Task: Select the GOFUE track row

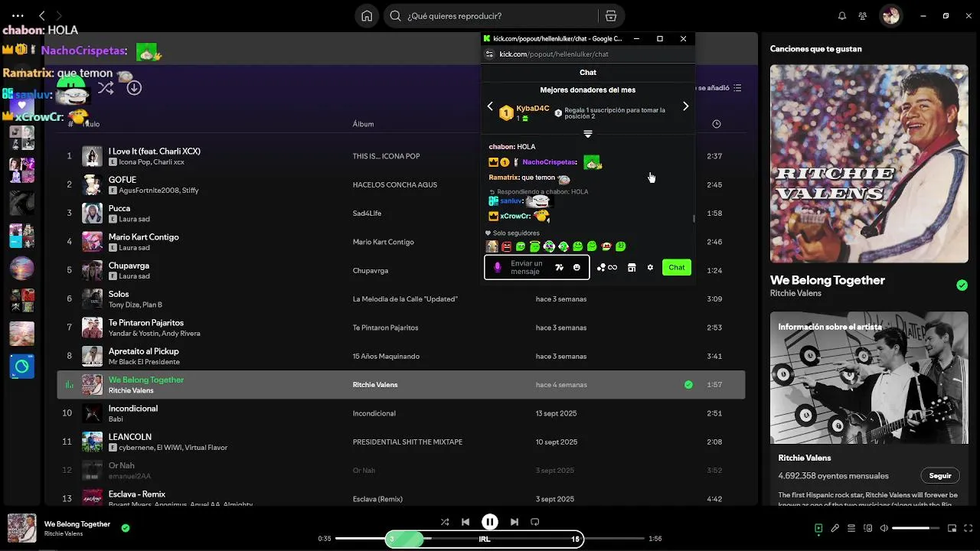Action: click(401, 184)
